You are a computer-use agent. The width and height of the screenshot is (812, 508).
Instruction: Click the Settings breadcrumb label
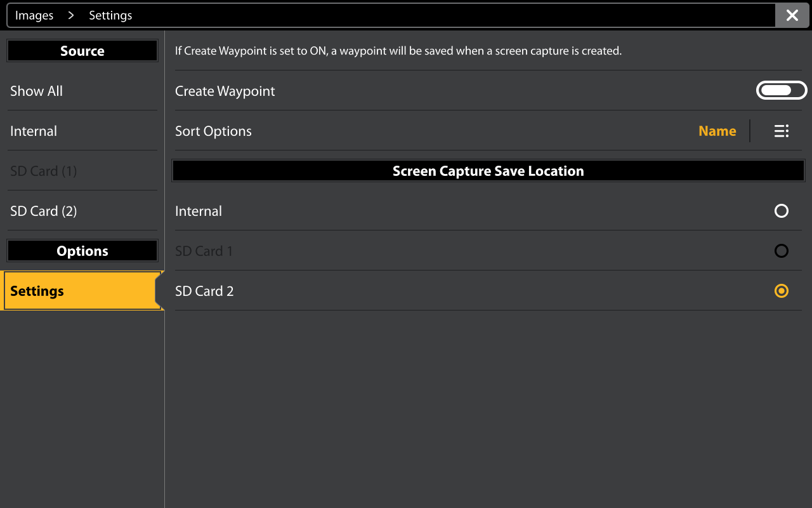pos(110,15)
